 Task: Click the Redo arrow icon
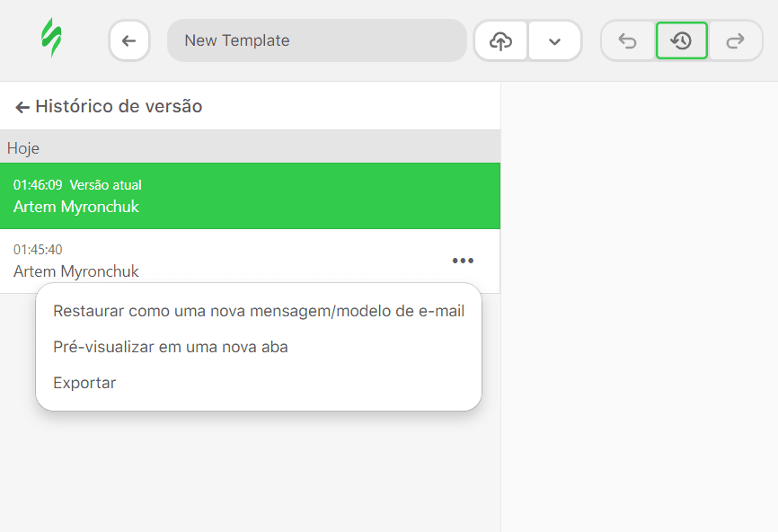coord(736,40)
